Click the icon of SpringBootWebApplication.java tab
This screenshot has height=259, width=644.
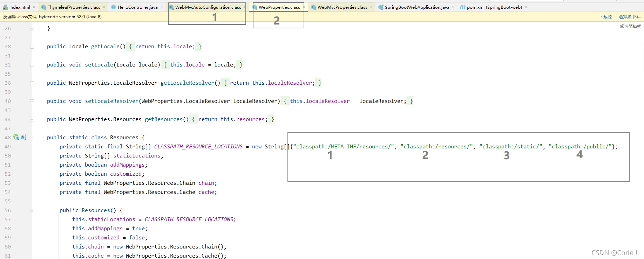[x=381, y=7]
